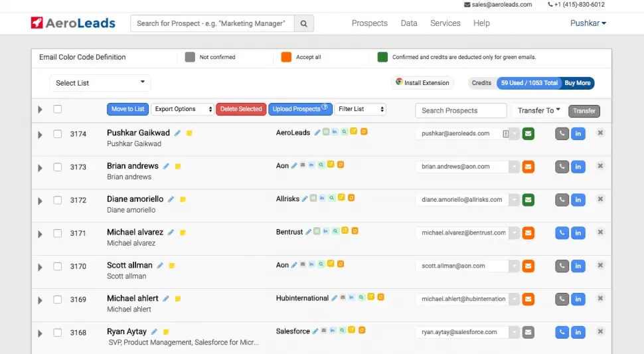
Task: Open the Prospects menu
Action: [370, 23]
